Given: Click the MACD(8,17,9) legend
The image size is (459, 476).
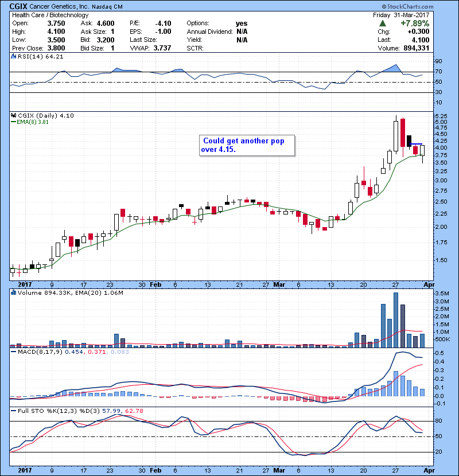Looking at the screenshot, I should click(40, 352).
